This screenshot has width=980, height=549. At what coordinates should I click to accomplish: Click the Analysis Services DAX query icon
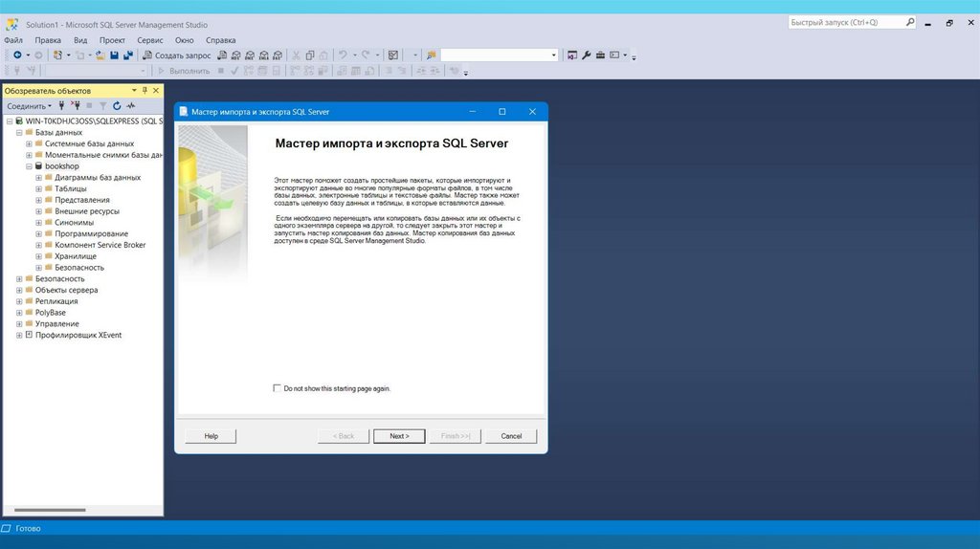tap(278, 55)
